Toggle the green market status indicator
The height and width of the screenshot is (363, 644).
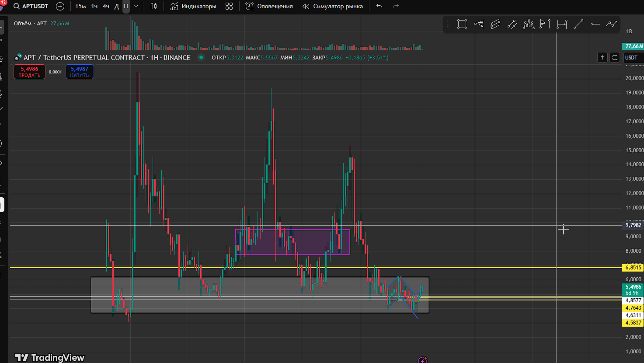pos(201,57)
